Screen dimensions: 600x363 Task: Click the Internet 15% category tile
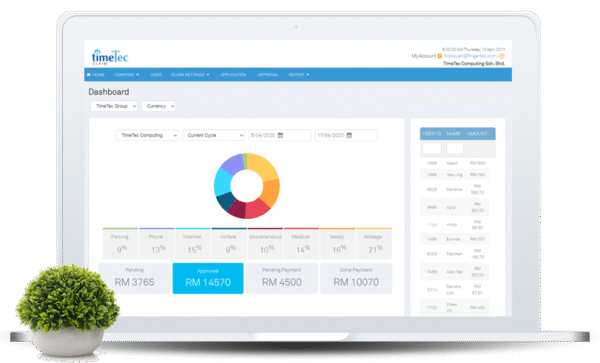(x=193, y=244)
